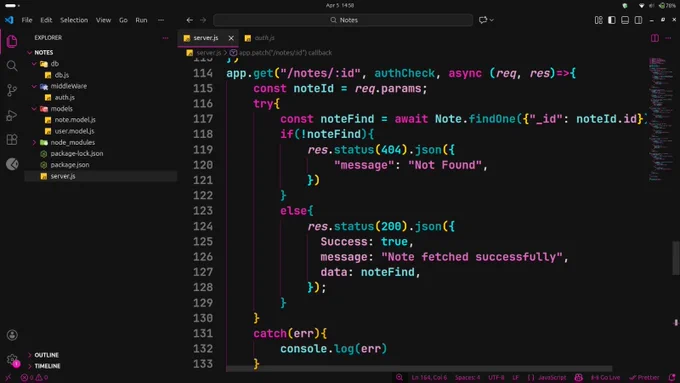Collapse the middleWare folder
This screenshot has width=680, height=383.
(x=34, y=86)
